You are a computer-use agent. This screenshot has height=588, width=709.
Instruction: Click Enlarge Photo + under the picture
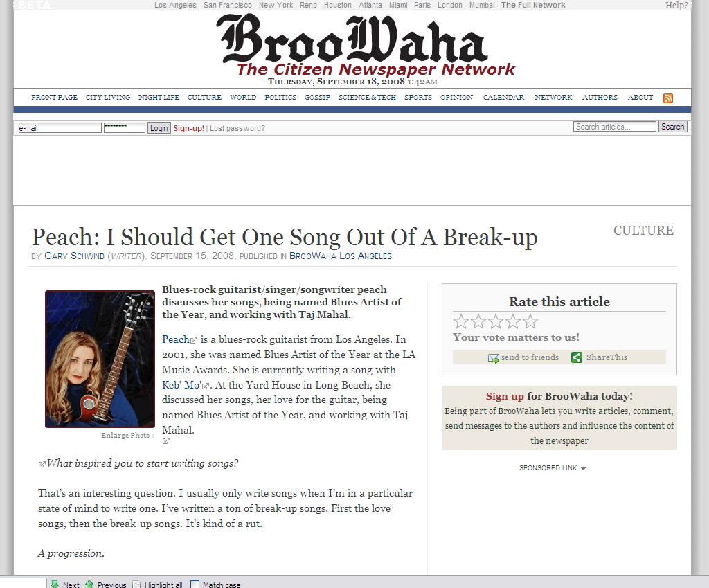(128, 435)
